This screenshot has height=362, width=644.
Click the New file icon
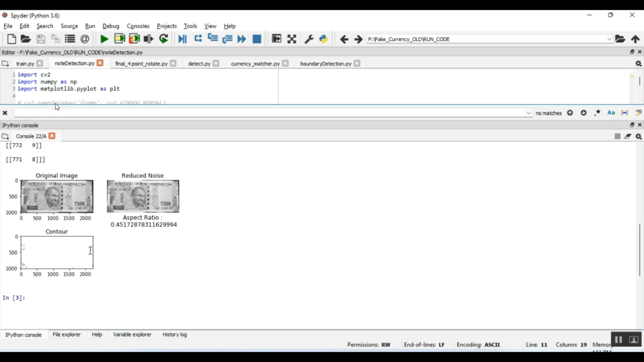tap(12, 39)
